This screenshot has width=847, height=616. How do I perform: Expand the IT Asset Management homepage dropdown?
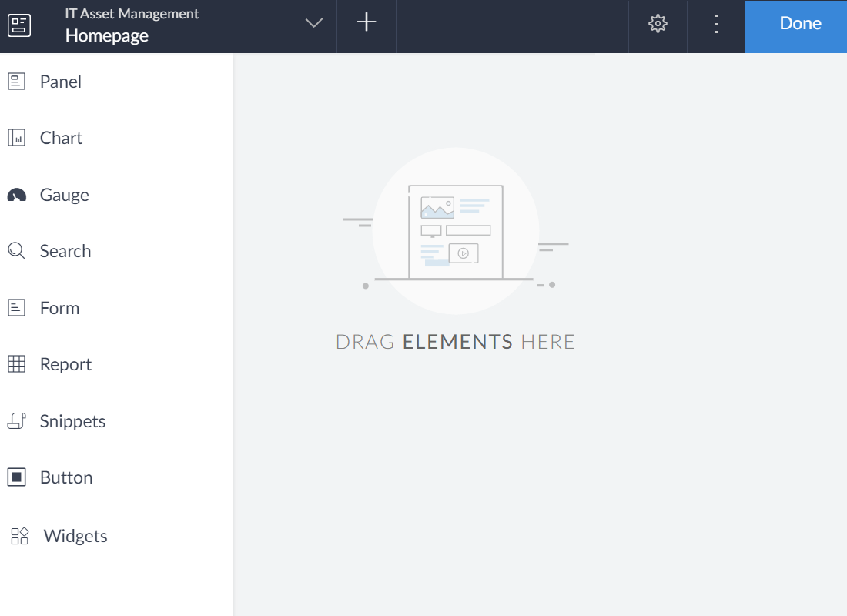pos(313,23)
